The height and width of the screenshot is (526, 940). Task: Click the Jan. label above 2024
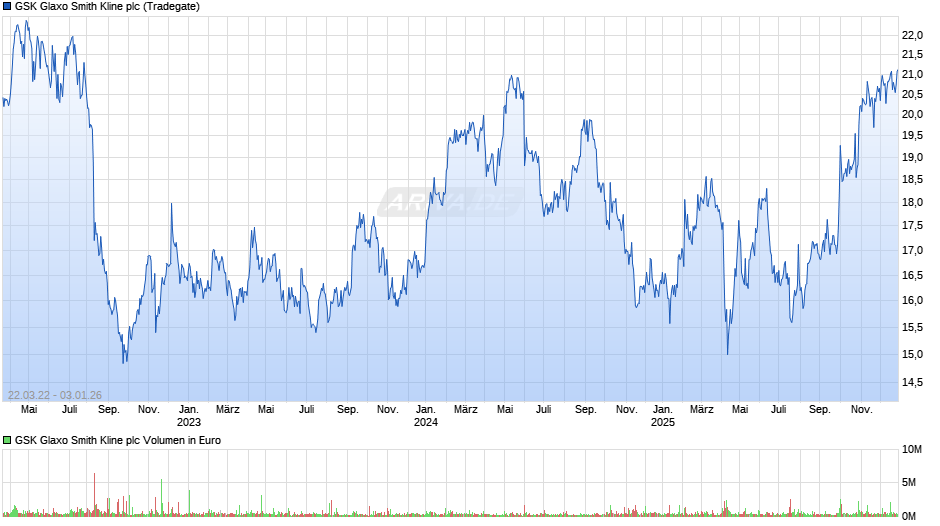click(426, 410)
